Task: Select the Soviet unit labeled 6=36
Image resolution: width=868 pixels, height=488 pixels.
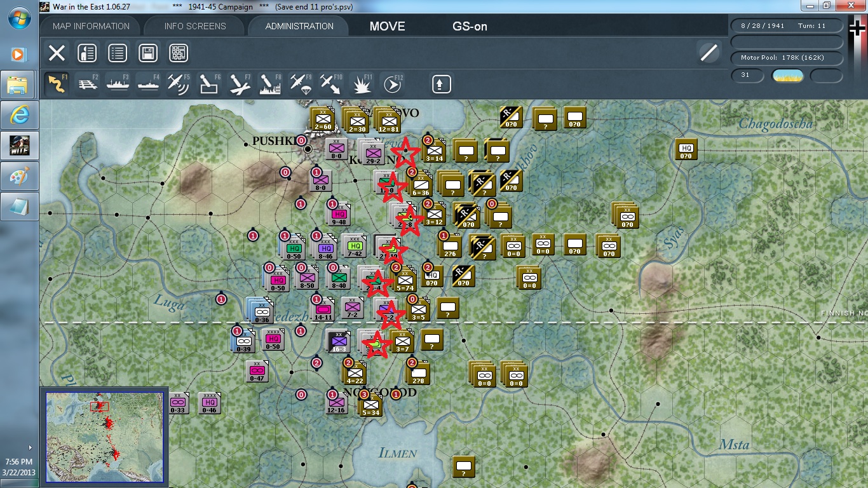Action: [420, 184]
